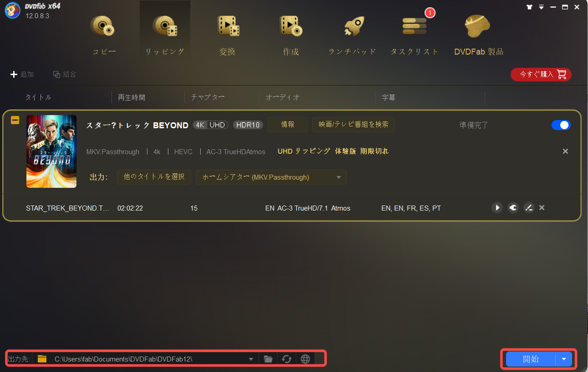Click the globe icon in output bar
The image size is (588, 372).
(x=305, y=359)
